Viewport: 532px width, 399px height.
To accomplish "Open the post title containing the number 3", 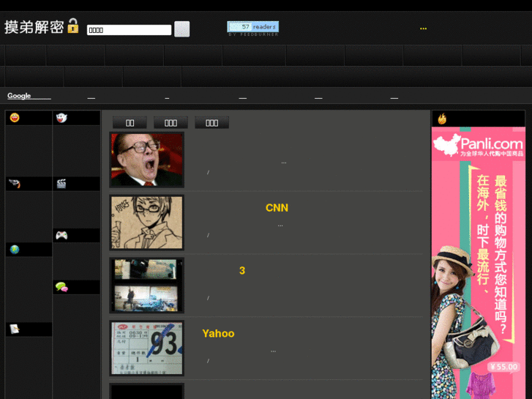I will (x=242, y=271).
